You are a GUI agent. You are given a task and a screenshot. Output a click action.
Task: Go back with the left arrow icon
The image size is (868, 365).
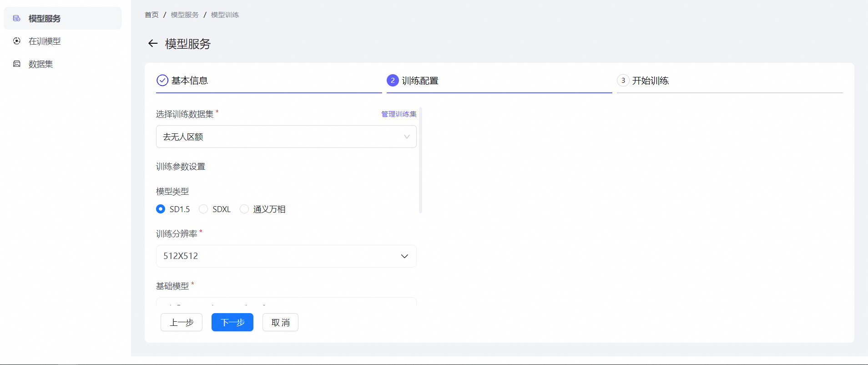point(153,43)
